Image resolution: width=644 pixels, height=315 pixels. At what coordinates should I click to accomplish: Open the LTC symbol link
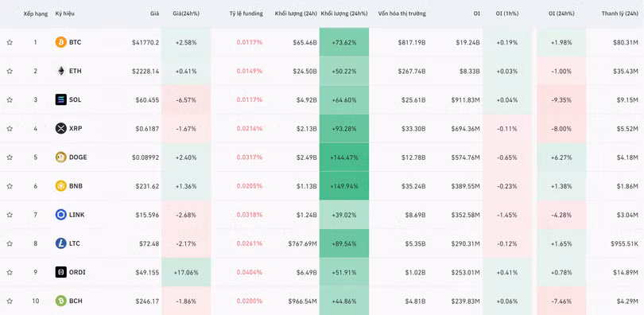pyautogui.click(x=75, y=243)
